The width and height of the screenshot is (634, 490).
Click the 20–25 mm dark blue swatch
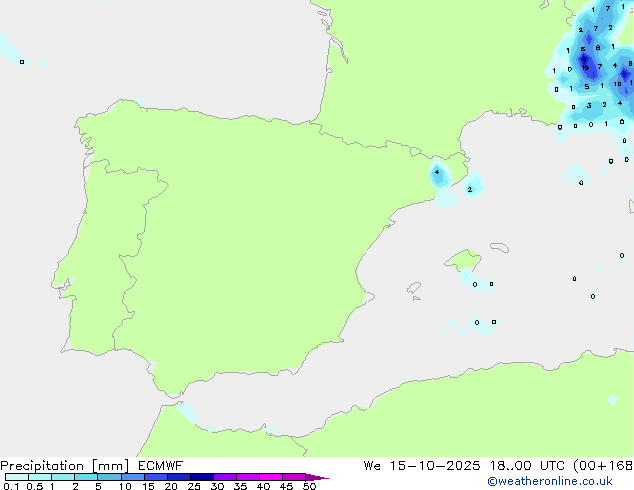[179, 477]
